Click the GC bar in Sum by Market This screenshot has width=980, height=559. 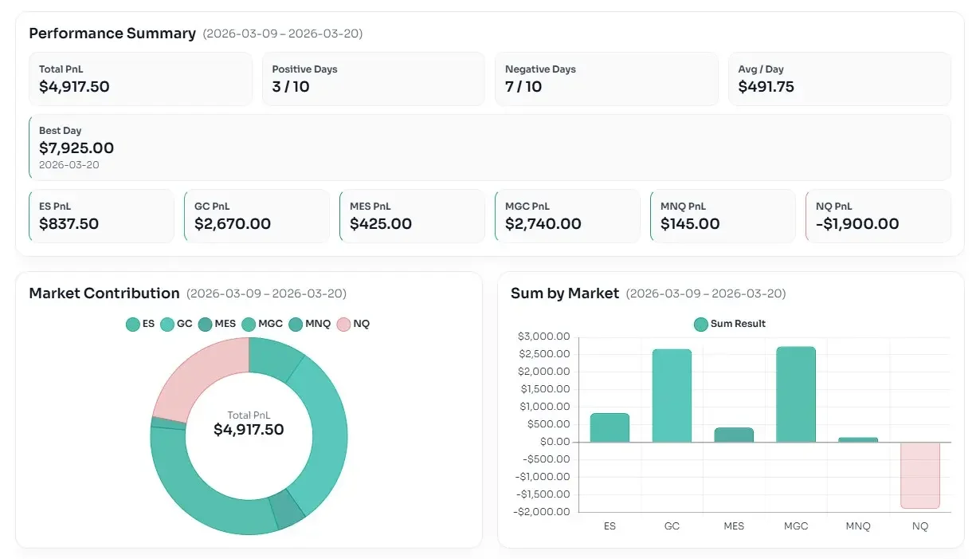[x=672, y=396]
